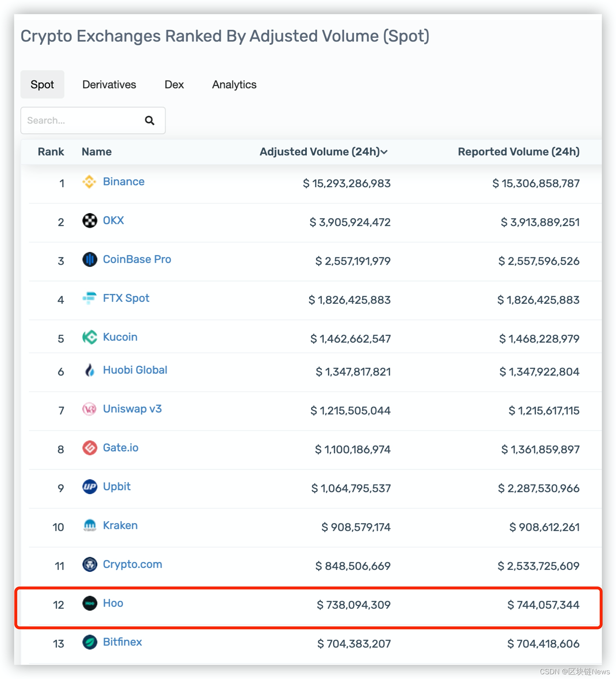Image resolution: width=616 pixels, height=679 pixels.
Task: Click the Upbit logo icon
Action: (x=89, y=487)
